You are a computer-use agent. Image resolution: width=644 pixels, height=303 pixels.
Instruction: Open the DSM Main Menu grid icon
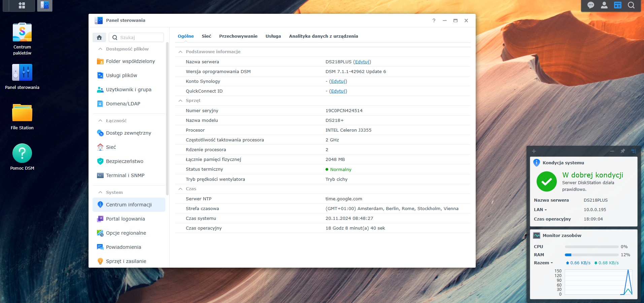pos(22,5)
